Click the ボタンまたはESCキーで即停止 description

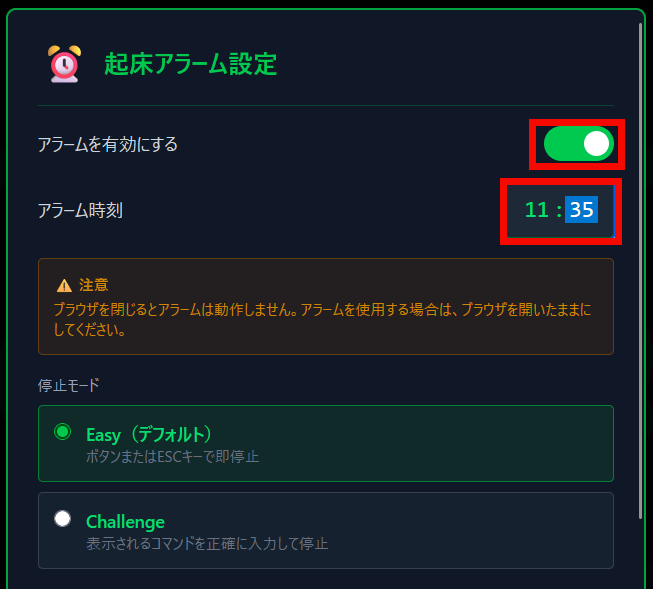(x=172, y=457)
